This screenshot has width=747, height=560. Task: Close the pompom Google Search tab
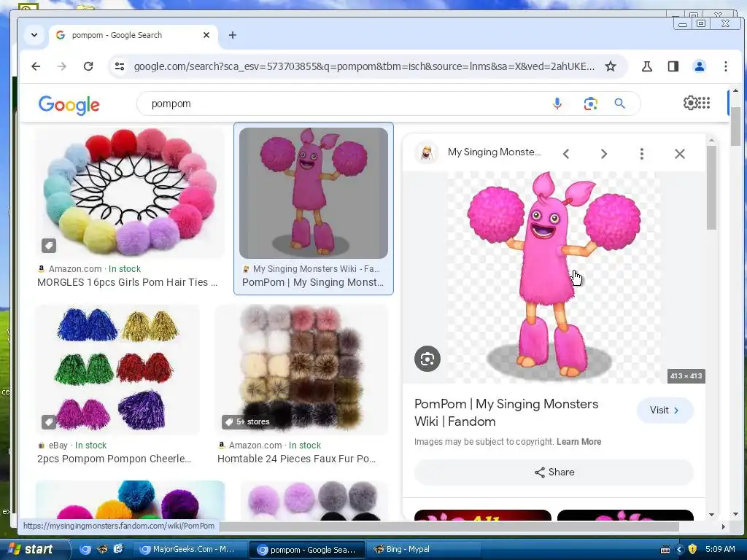click(x=206, y=35)
